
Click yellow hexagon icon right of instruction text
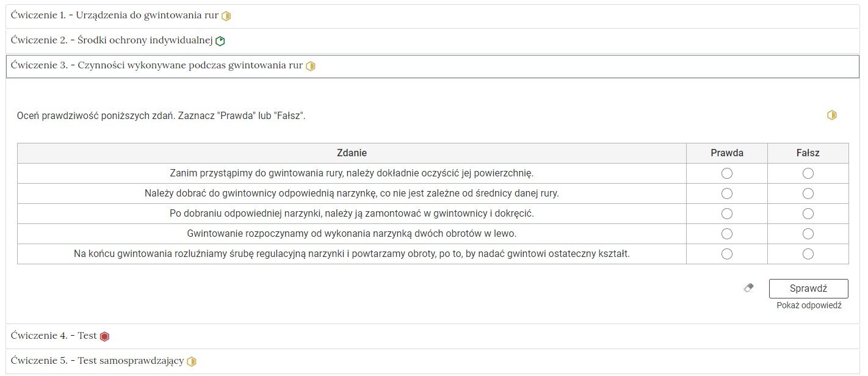[x=831, y=115]
